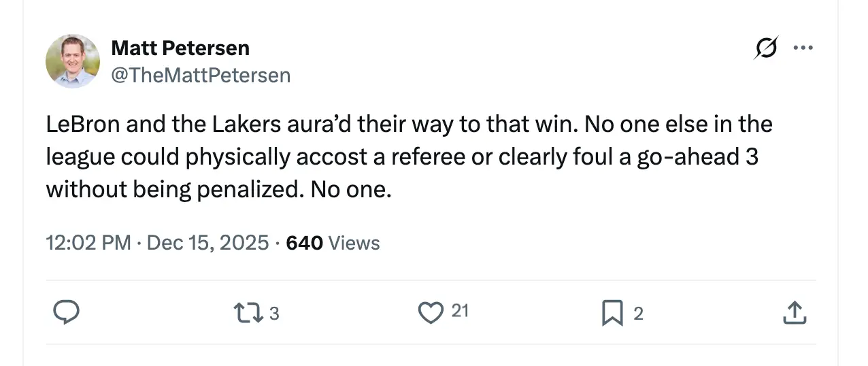Image resolution: width=868 pixels, height=366 pixels.
Task: Open the share menu via upload-arrow icon
Action: tap(795, 312)
